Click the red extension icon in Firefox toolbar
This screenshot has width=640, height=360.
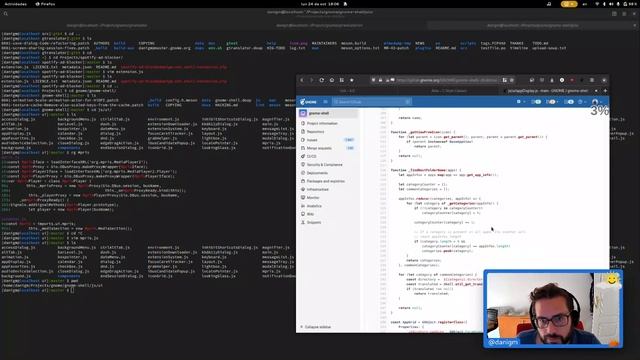tap(572, 80)
